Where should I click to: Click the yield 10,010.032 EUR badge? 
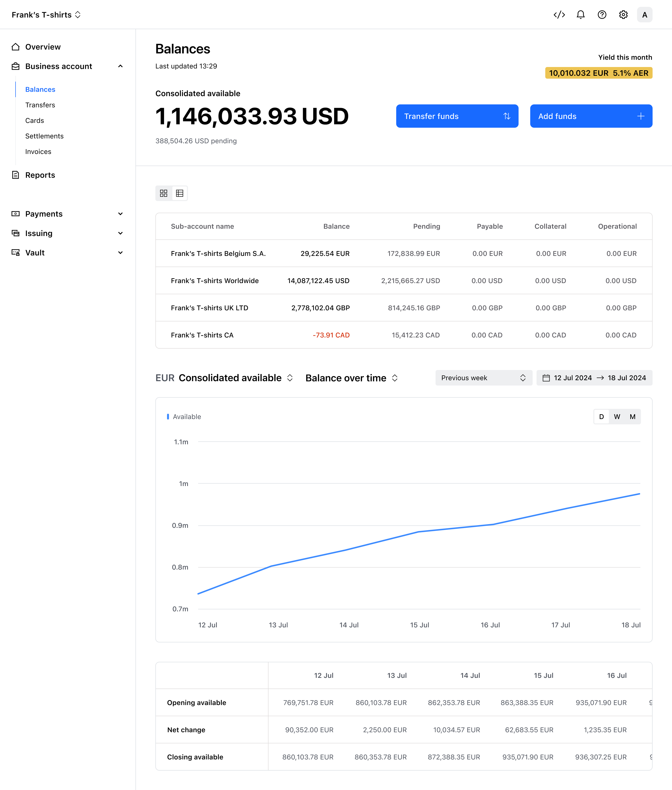click(599, 73)
